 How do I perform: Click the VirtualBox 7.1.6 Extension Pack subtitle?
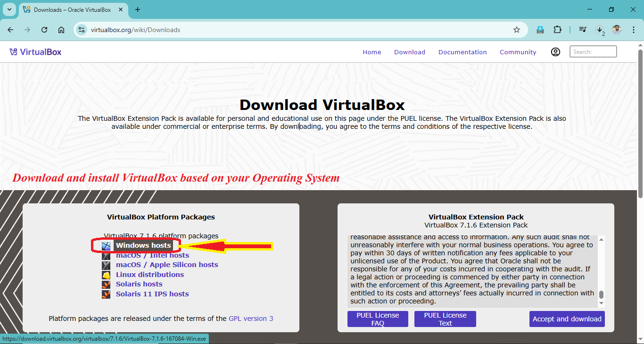[x=476, y=225]
